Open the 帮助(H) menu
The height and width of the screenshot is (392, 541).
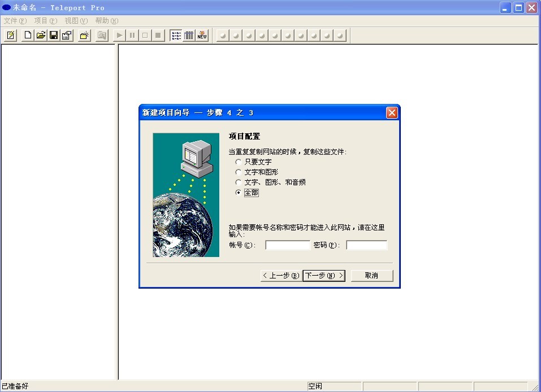107,21
